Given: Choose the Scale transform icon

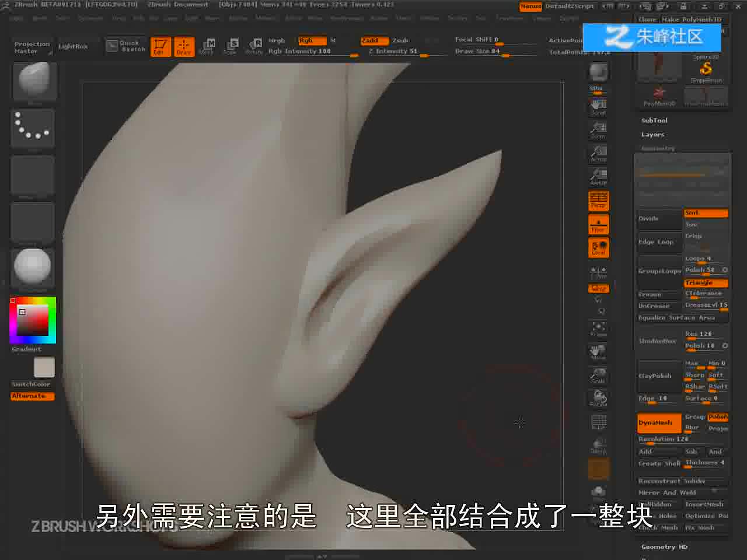Looking at the screenshot, I should 231,47.
